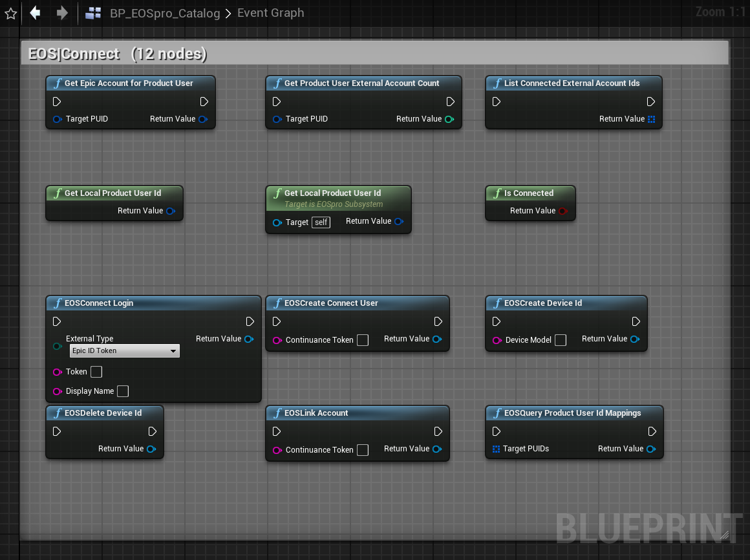Click the favorite star icon in the breadcrumb bar

[10, 14]
